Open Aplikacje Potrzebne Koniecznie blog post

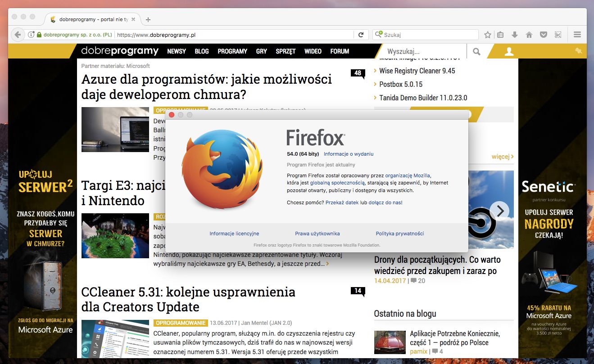pyautogui.click(x=455, y=338)
